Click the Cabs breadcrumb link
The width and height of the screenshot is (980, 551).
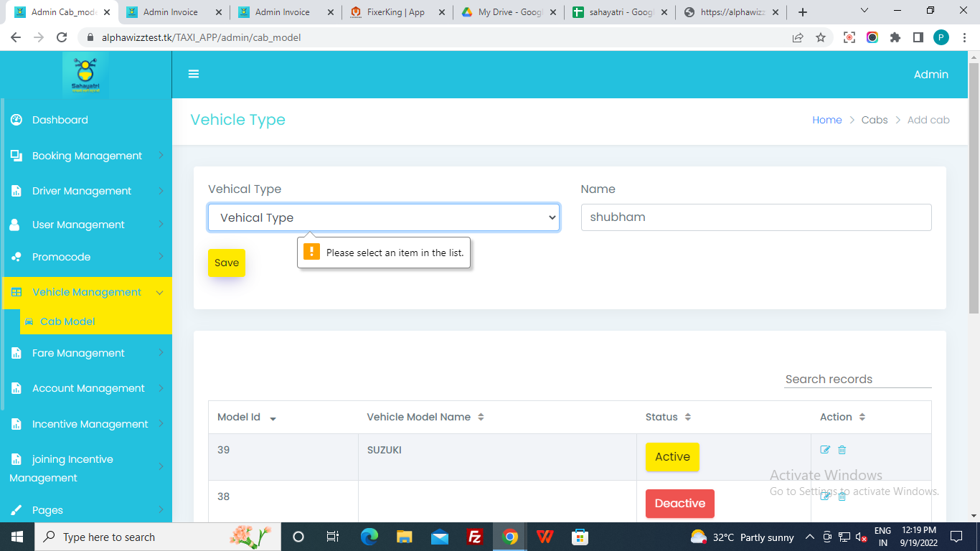click(875, 120)
